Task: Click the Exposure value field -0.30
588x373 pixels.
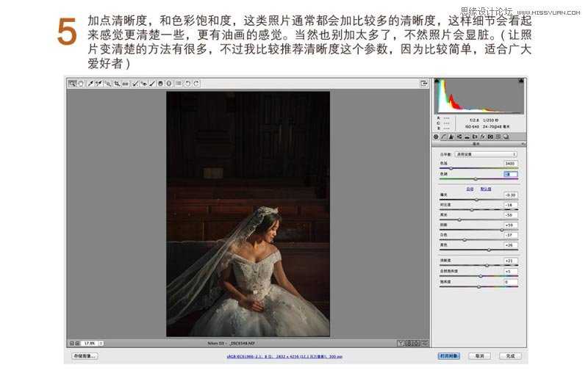Action: [x=510, y=195]
